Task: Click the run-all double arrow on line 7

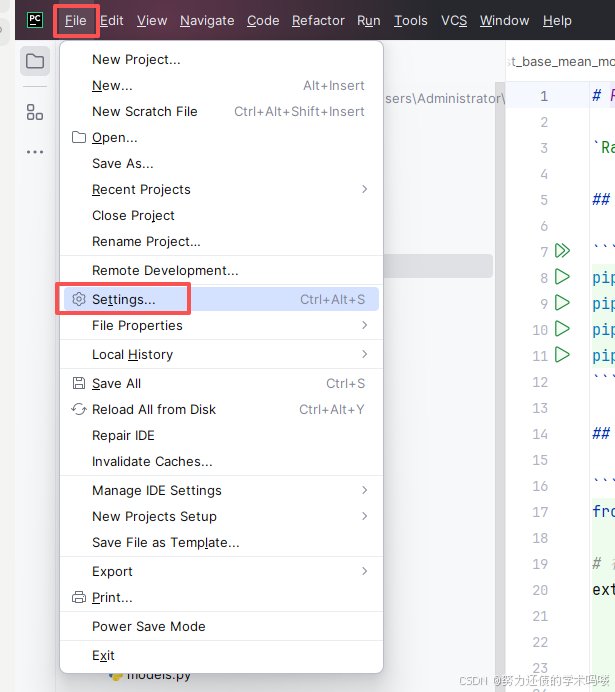Action: pos(562,251)
